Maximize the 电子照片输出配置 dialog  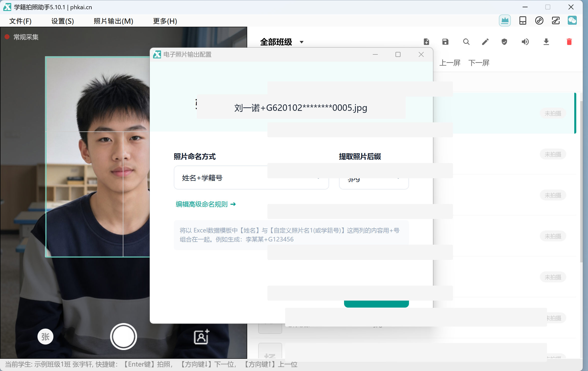(x=398, y=54)
